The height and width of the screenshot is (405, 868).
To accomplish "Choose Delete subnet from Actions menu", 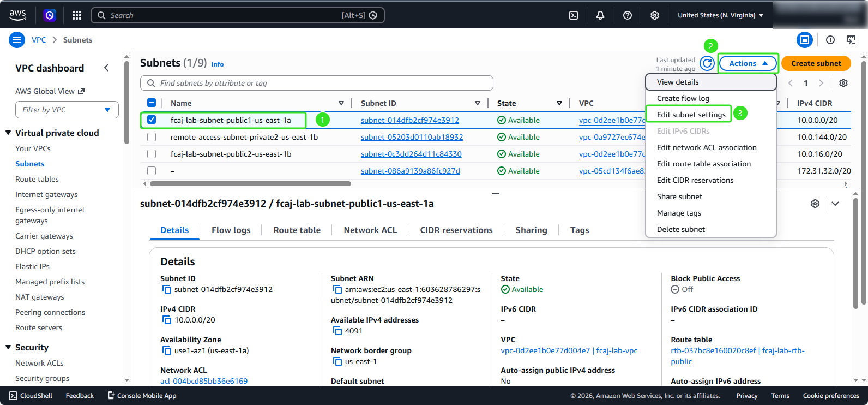I will click(x=710, y=229).
